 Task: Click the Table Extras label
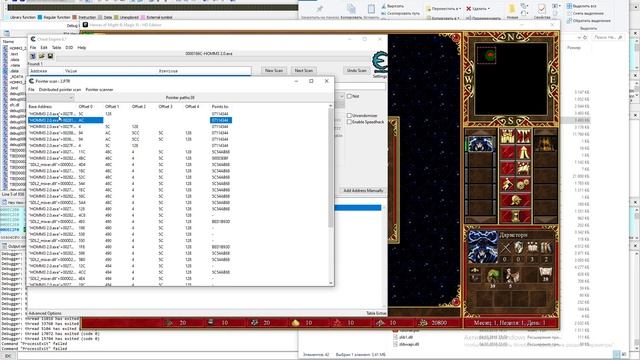pyautogui.click(x=376, y=313)
